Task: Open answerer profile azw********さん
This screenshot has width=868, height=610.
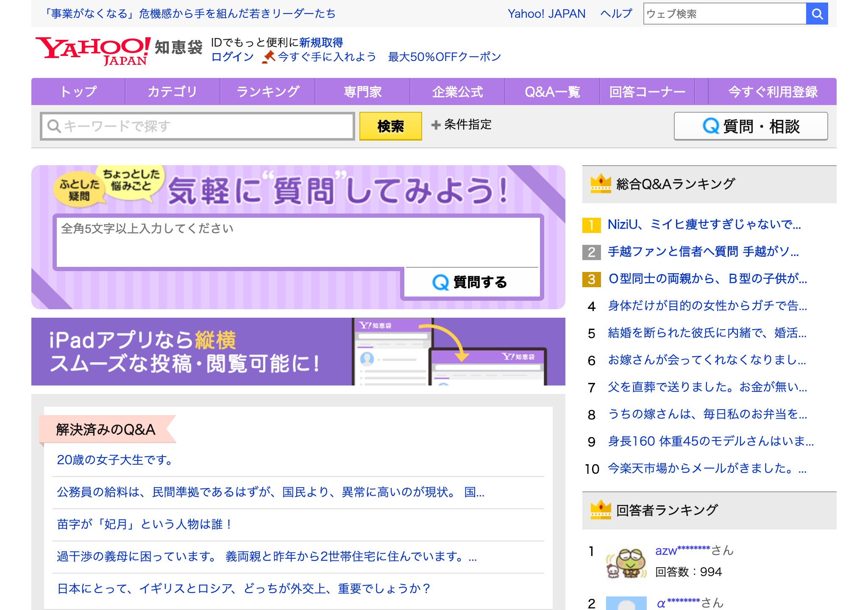Action: point(694,551)
